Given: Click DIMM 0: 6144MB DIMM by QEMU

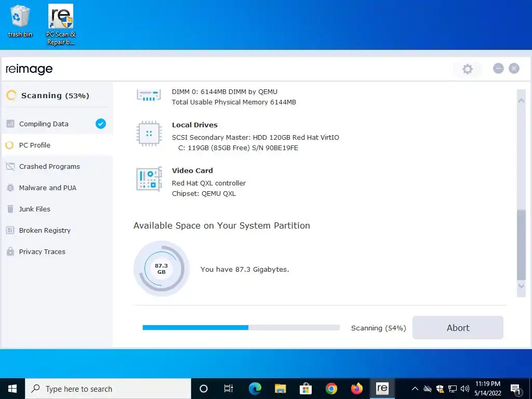Looking at the screenshot, I should point(224,92).
